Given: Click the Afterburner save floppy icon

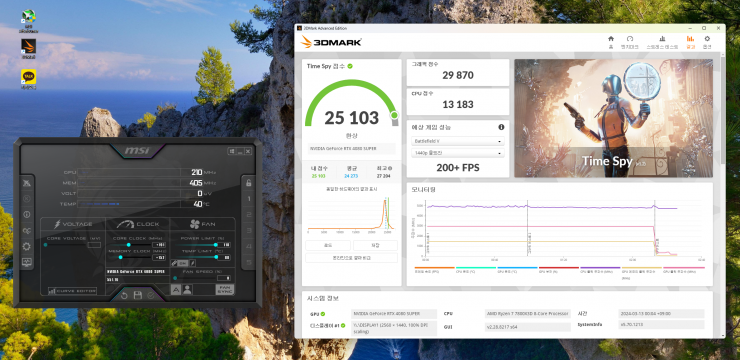Looking at the screenshot, I should 137,295.
